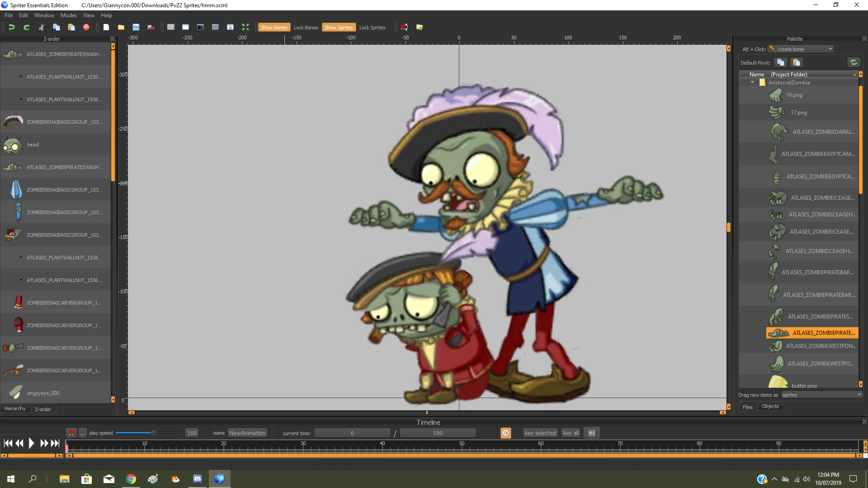Switch to the Hierarchy tab
This screenshot has width=868, height=488.
pyautogui.click(x=15, y=408)
